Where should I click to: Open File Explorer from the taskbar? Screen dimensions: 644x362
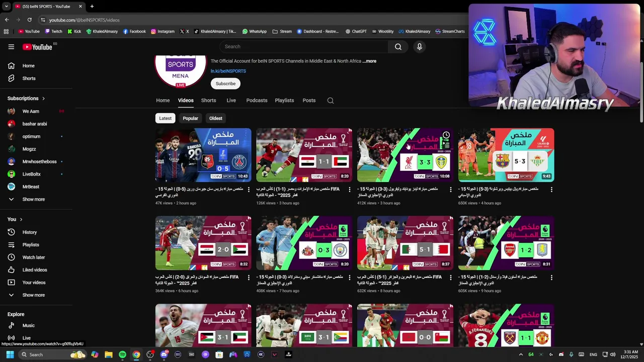point(108,354)
